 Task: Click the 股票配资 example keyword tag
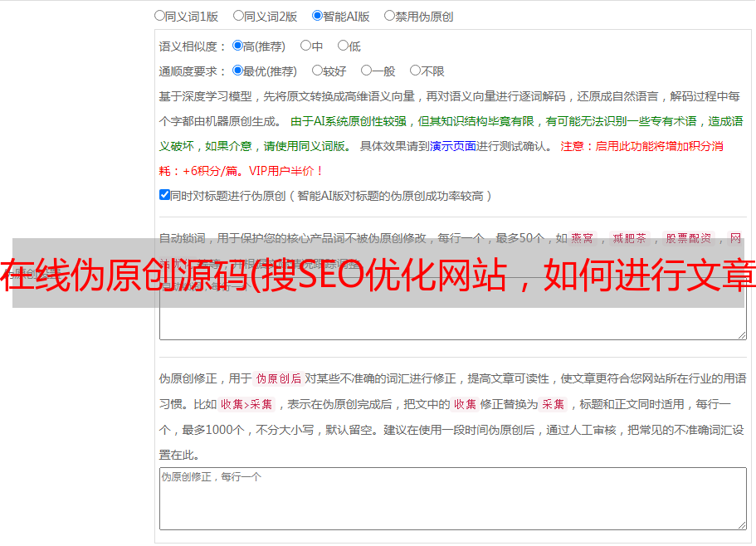689,238
